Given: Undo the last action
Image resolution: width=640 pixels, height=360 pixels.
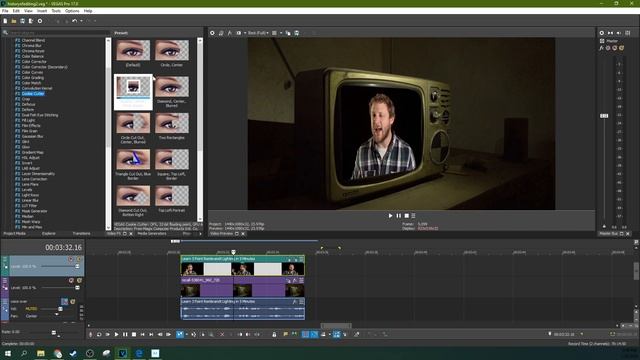Looking at the screenshot, I should click(74, 21).
